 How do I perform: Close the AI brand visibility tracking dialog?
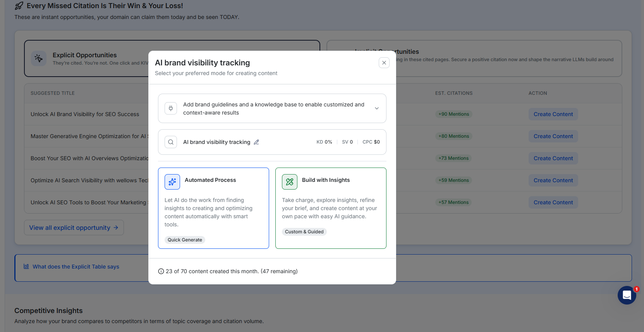pyautogui.click(x=384, y=63)
